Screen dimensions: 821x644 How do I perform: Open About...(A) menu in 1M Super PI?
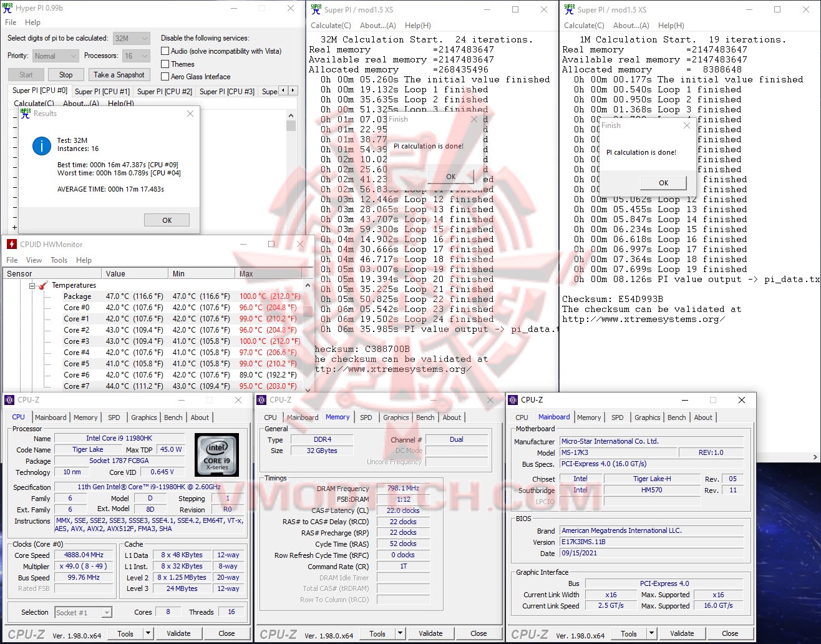pyautogui.click(x=631, y=26)
